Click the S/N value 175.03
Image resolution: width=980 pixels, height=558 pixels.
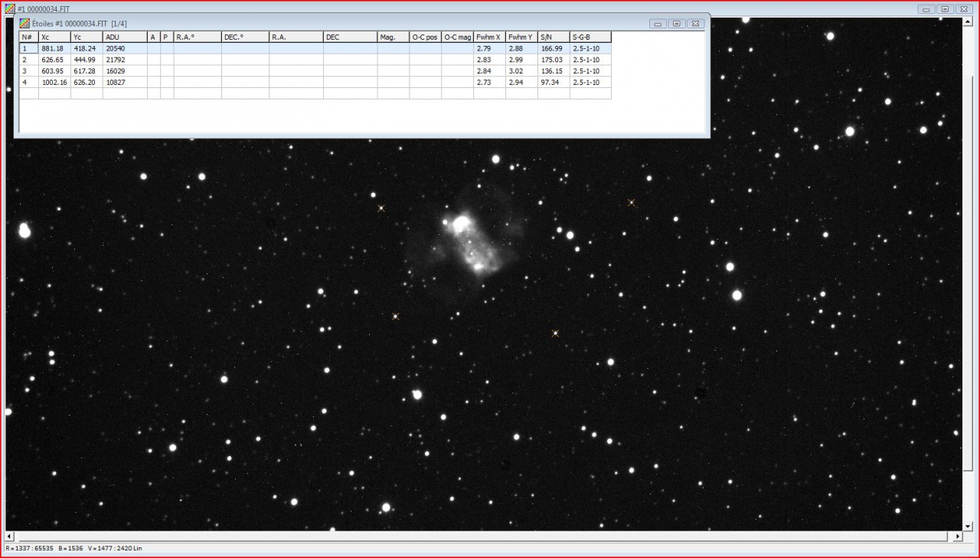click(551, 60)
